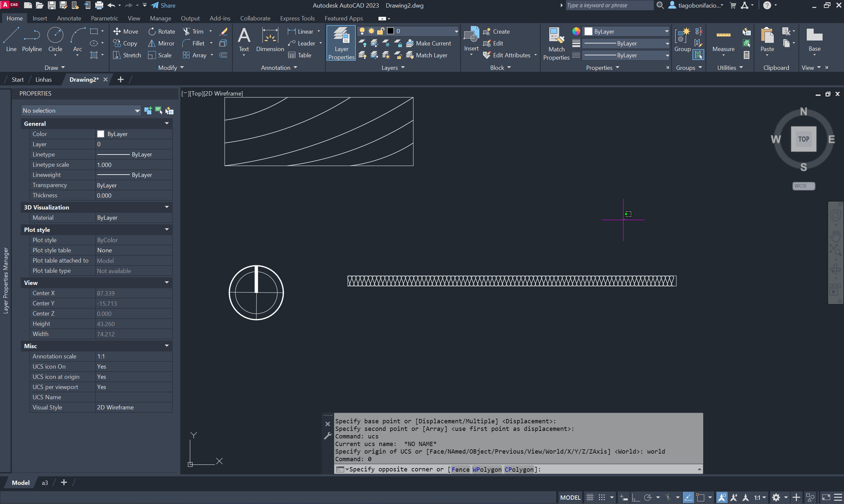Open the Annotate ribbon tab
Screen dimensions: 844x504
69,18
